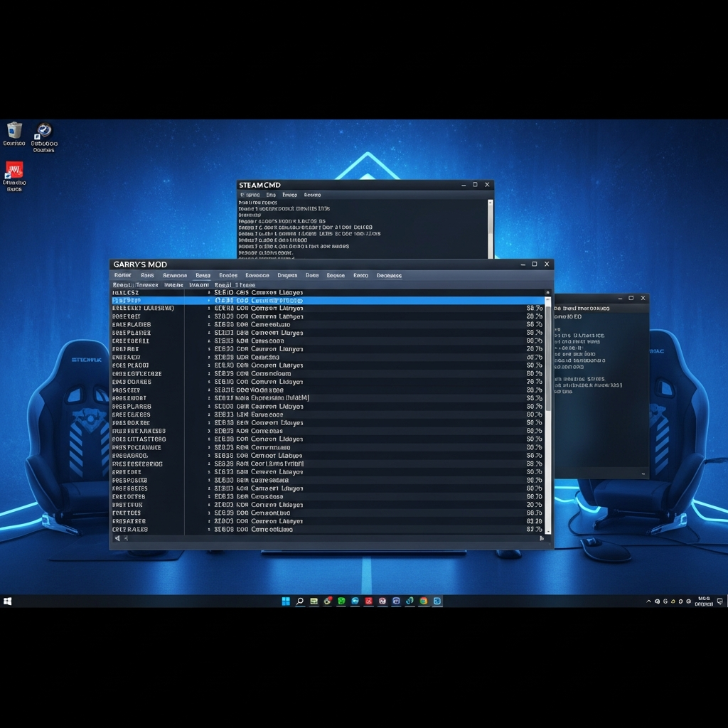Screen dimensions: 728x728
Task: Open last menu item in STEAMCMD menu bar
Action: tap(313, 195)
